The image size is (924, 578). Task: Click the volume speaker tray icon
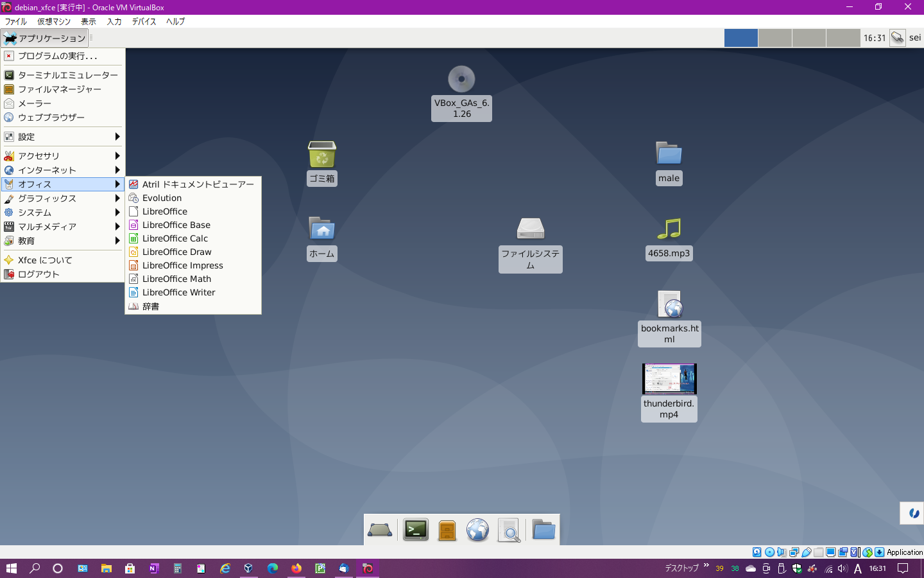click(843, 568)
